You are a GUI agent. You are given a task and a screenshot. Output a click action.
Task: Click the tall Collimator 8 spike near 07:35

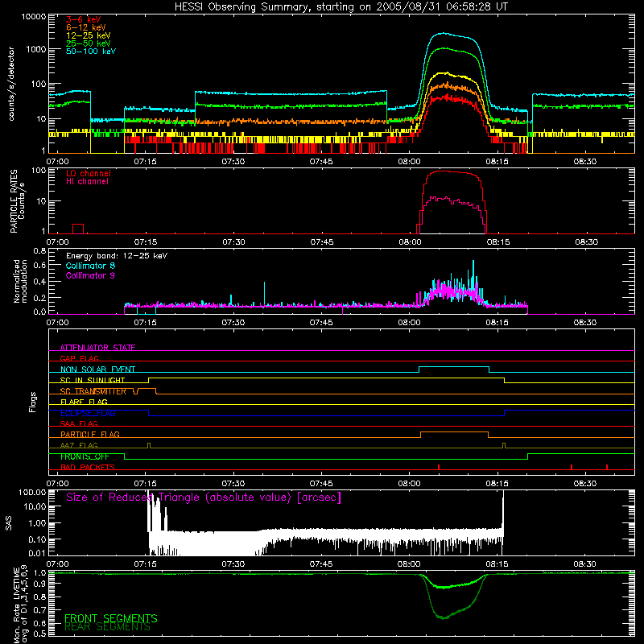pyautogui.click(x=264, y=293)
